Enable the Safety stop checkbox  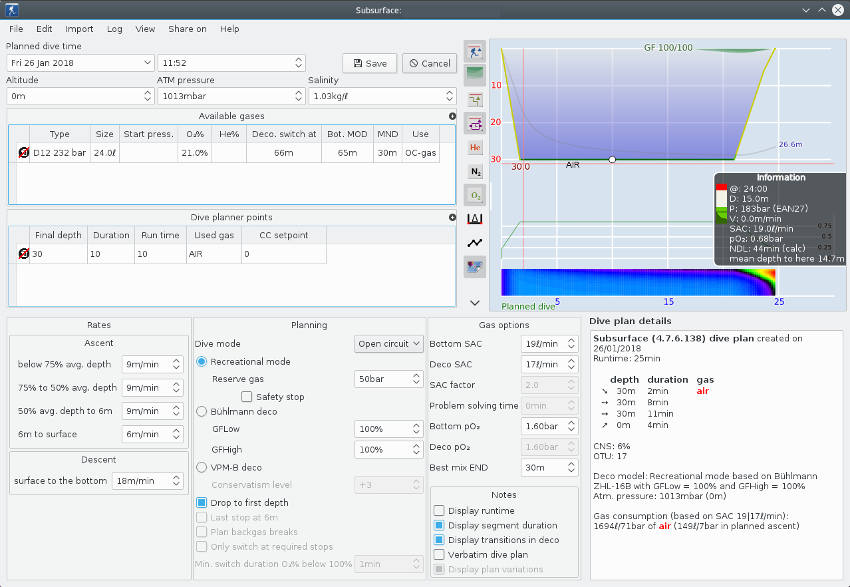pos(247,397)
